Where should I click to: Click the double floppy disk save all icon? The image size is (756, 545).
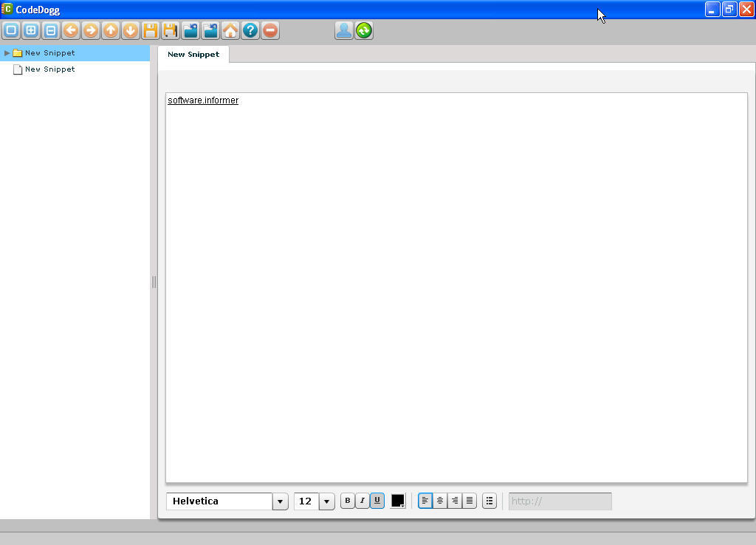171,31
